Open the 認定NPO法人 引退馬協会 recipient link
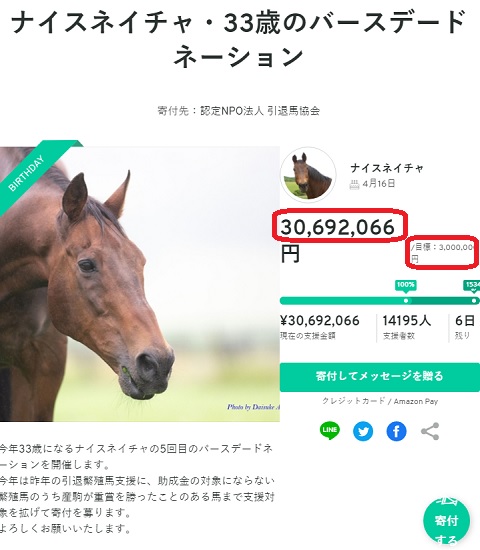The image size is (480, 550). [260, 111]
